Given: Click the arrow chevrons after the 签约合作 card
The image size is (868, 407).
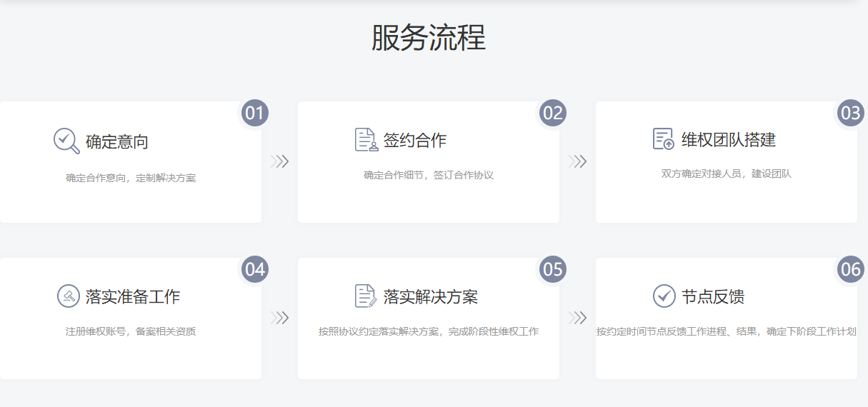Looking at the screenshot, I should [578, 161].
